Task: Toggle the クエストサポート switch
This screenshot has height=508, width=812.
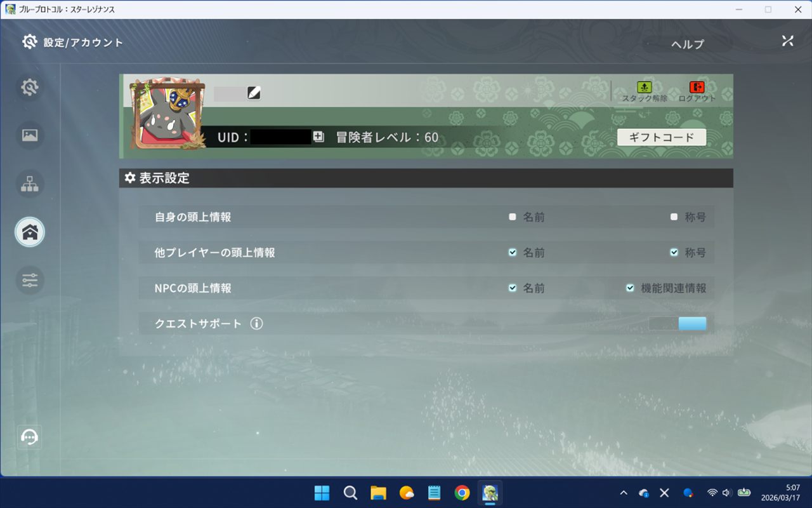Action: [x=678, y=324]
